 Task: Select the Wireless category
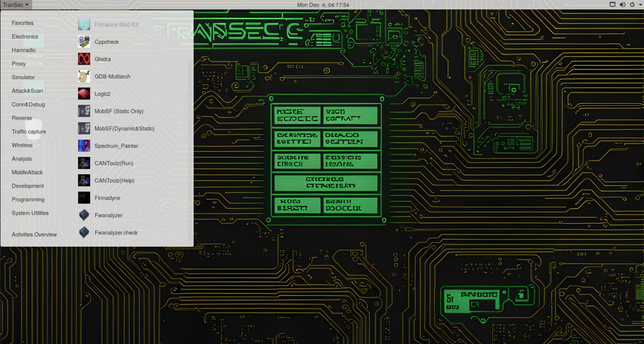pos(22,145)
